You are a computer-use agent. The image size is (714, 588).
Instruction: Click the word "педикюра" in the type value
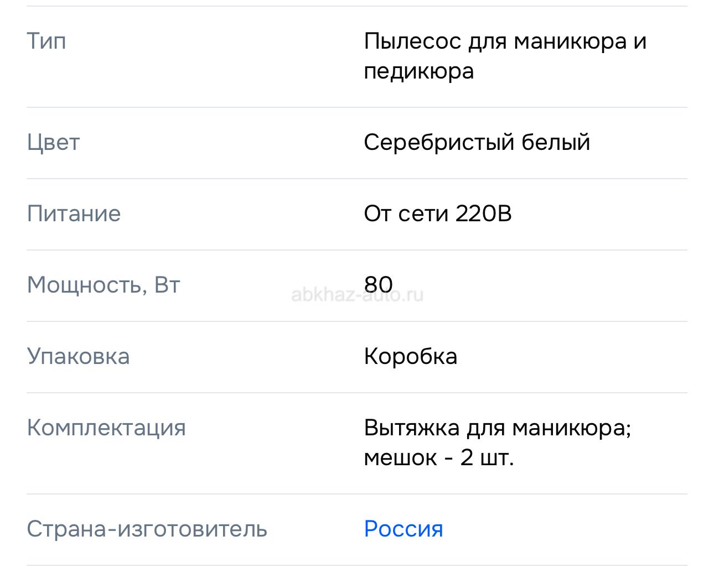tap(418, 71)
